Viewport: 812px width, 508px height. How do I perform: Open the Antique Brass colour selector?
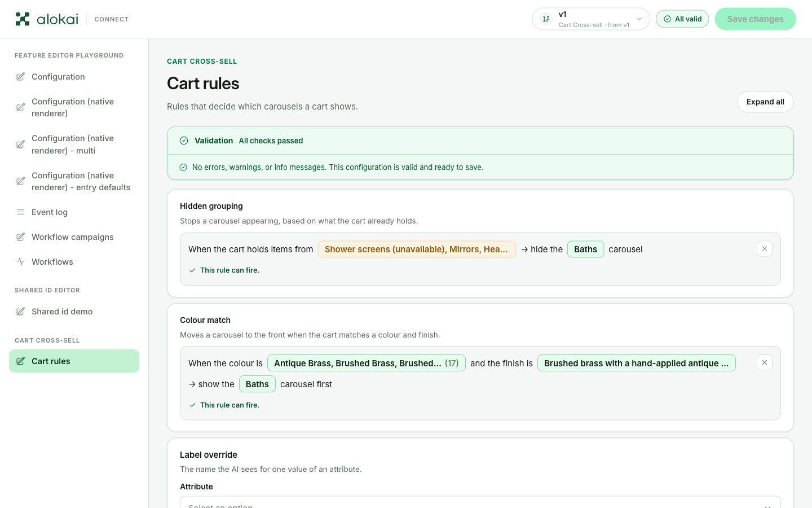point(367,363)
